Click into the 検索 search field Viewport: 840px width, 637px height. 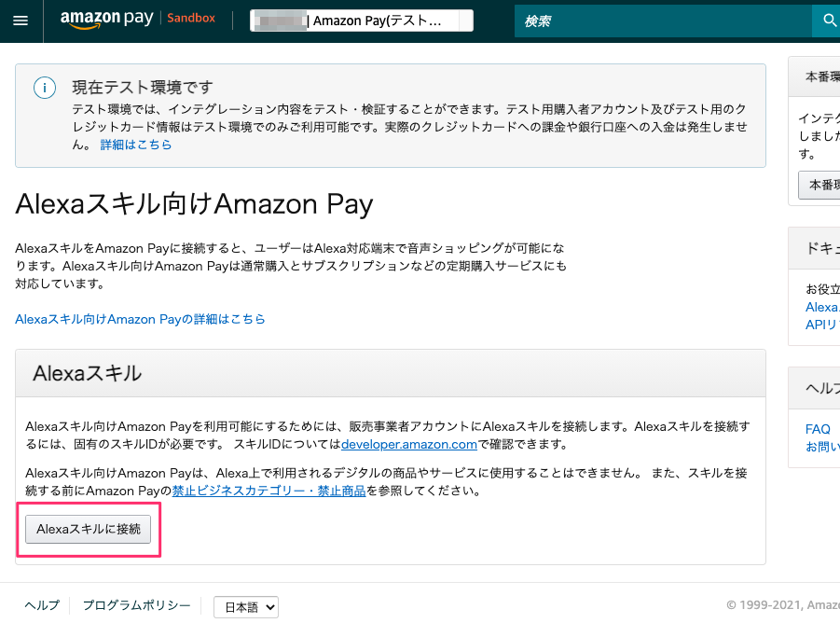point(653,20)
